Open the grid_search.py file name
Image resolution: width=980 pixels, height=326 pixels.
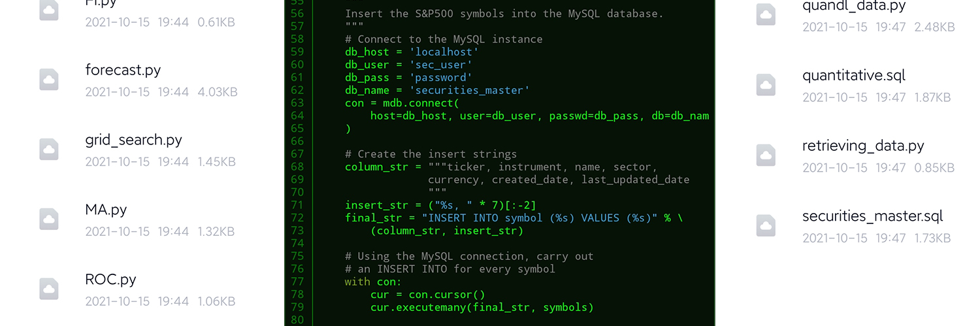[x=133, y=140]
